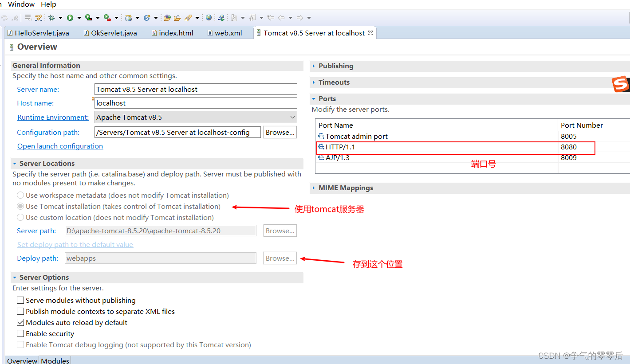Viewport: 630px width, 364px height.
Task: Click Browse button for Deploy path
Action: tap(280, 258)
